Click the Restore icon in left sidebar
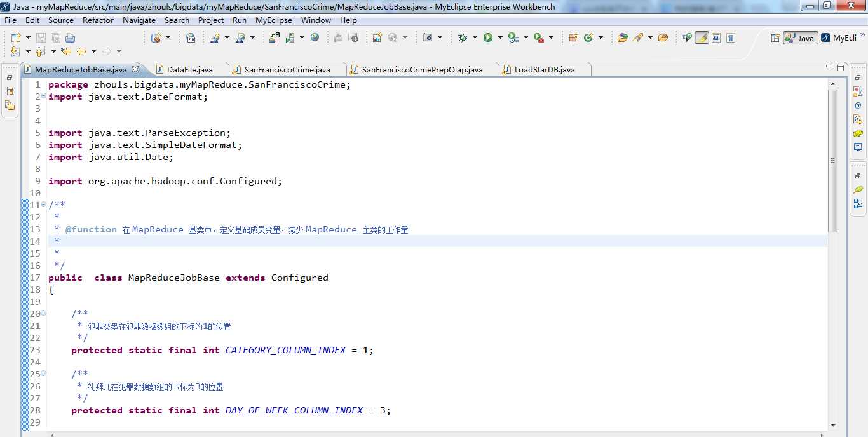The height and width of the screenshot is (437, 868). point(10,77)
